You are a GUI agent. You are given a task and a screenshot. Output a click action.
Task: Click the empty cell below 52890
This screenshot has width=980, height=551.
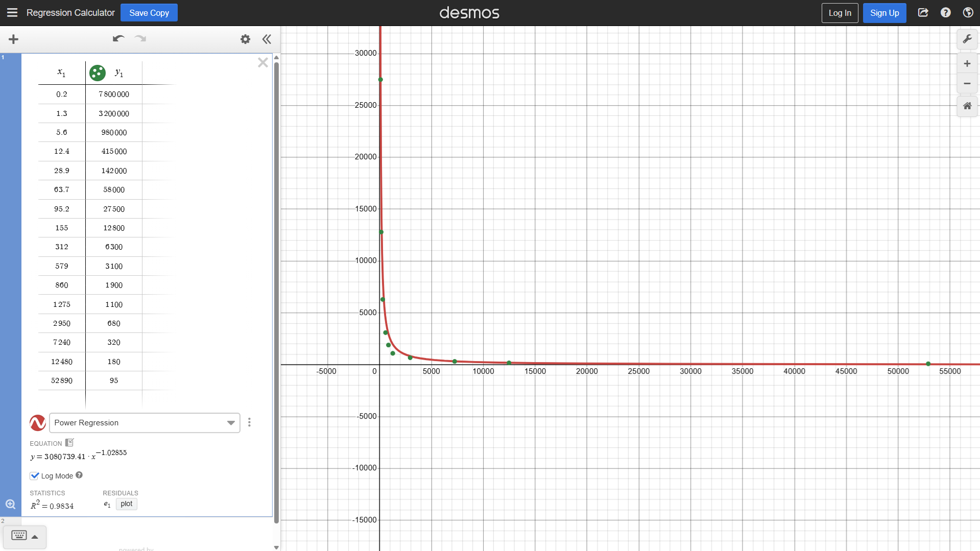click(62, 399)
